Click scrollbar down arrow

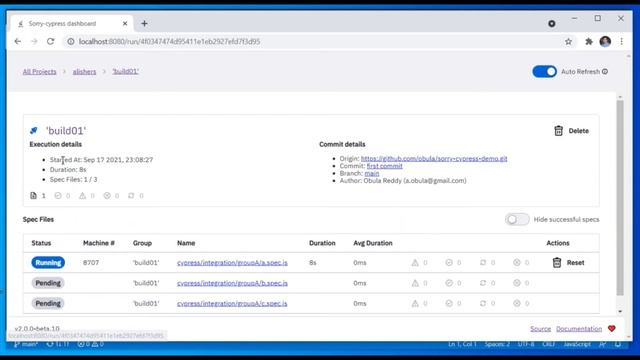tap(620, 311)
